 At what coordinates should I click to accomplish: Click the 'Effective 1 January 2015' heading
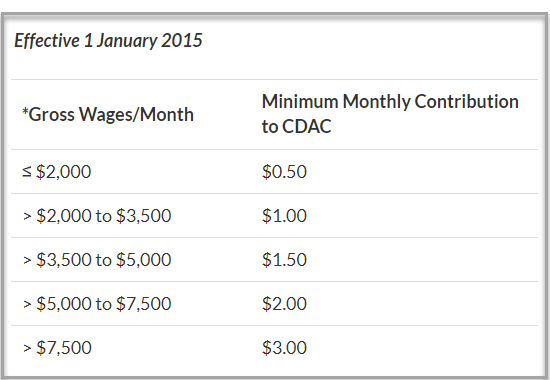point(108,41)
